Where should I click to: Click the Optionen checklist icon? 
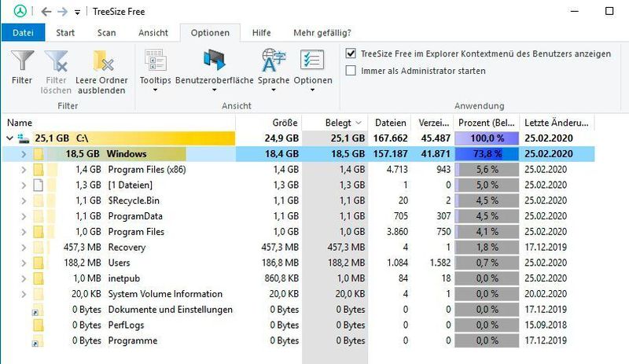tap(312, 61)
